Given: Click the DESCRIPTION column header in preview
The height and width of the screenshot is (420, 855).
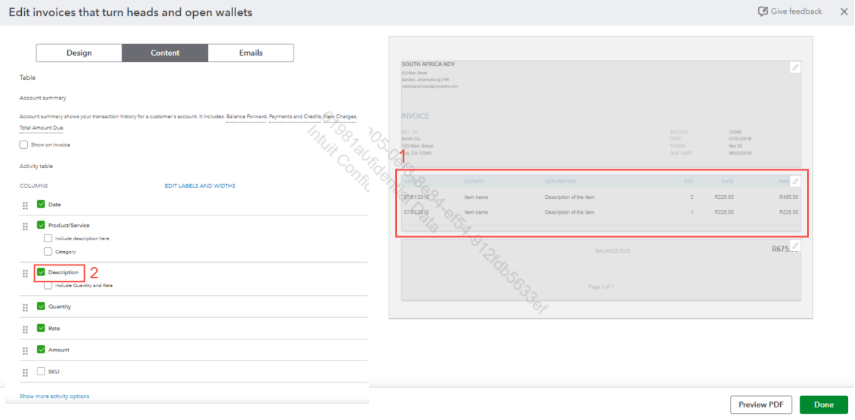Looking at the screenshot, I should click(560, 181).
